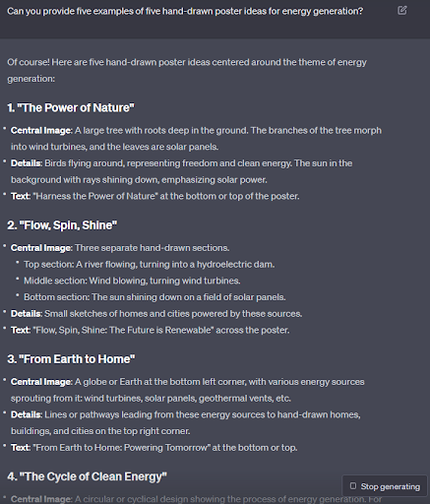Click the intro line "Of course! Here are five"
Screen dimensions: 430x504
click(x=187, y=71)
